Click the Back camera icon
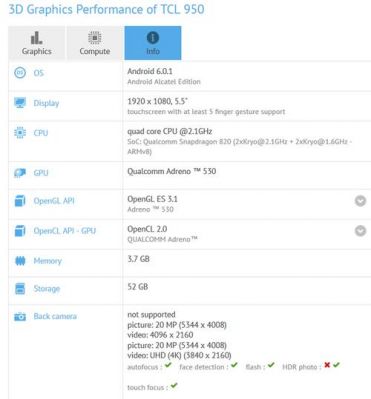This screenshot has width=371, height=399. [x=20, y=316]
